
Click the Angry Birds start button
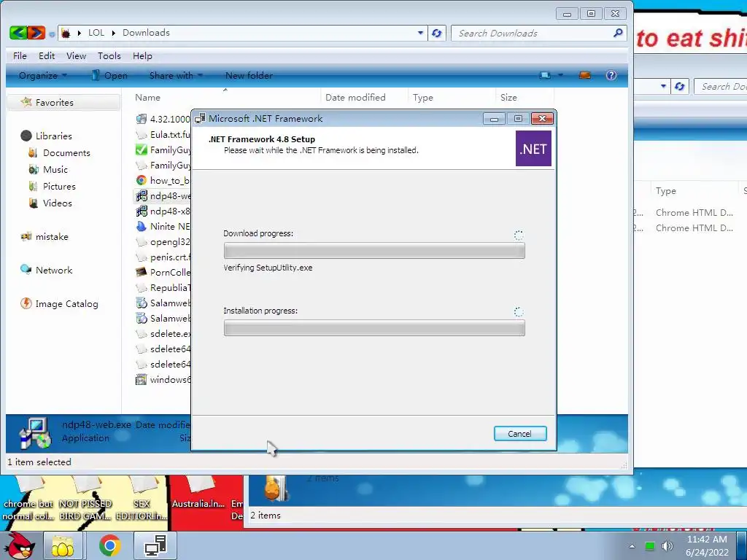point(19,545)
